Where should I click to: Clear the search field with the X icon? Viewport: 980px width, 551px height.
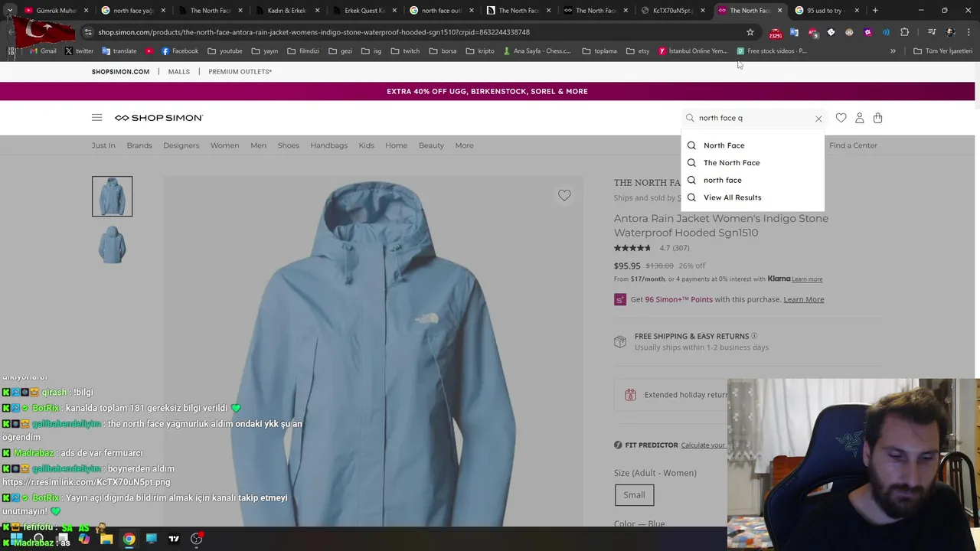coord(818,119)
